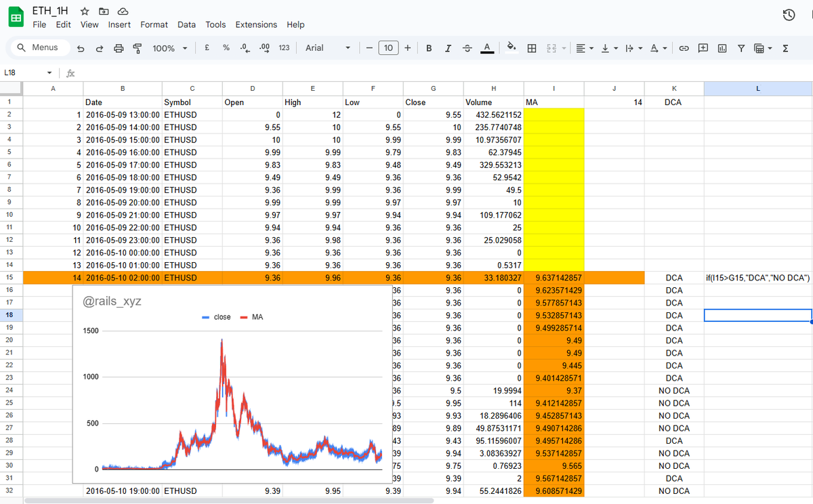Click the move to folder icon
The image size is (813, 504).
point(104,12)
